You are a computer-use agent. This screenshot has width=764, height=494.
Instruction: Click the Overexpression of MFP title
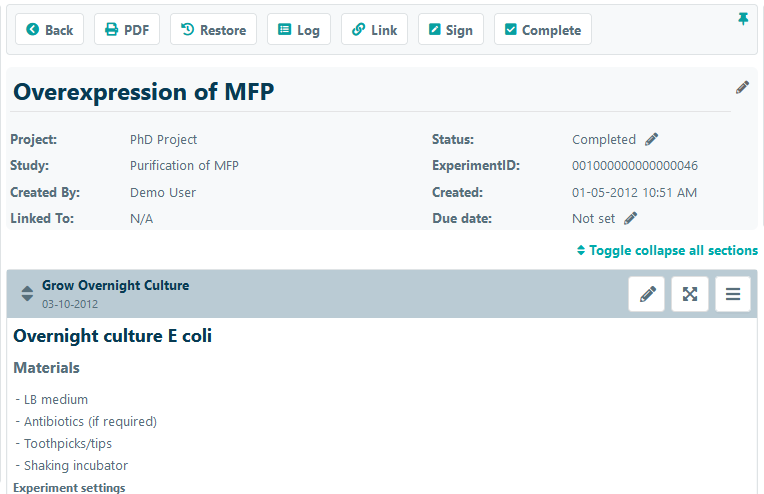tap(143, 92)
